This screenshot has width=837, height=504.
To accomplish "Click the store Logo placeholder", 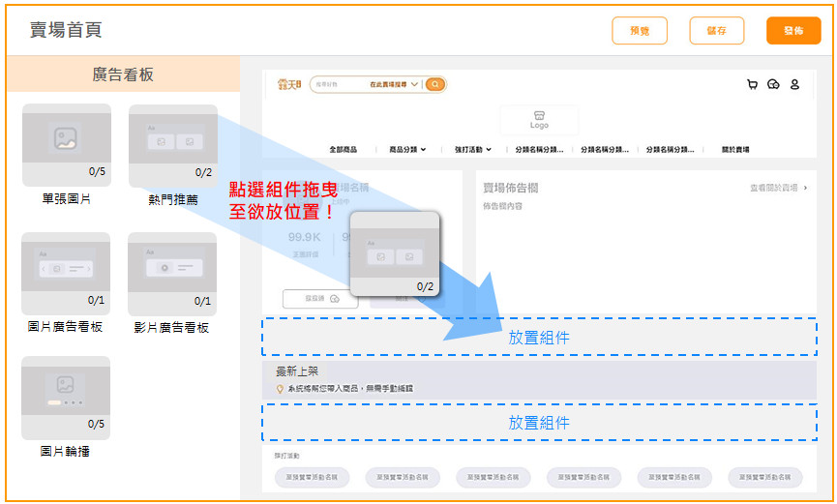I will pyautogui.click(x=539, y=120).
